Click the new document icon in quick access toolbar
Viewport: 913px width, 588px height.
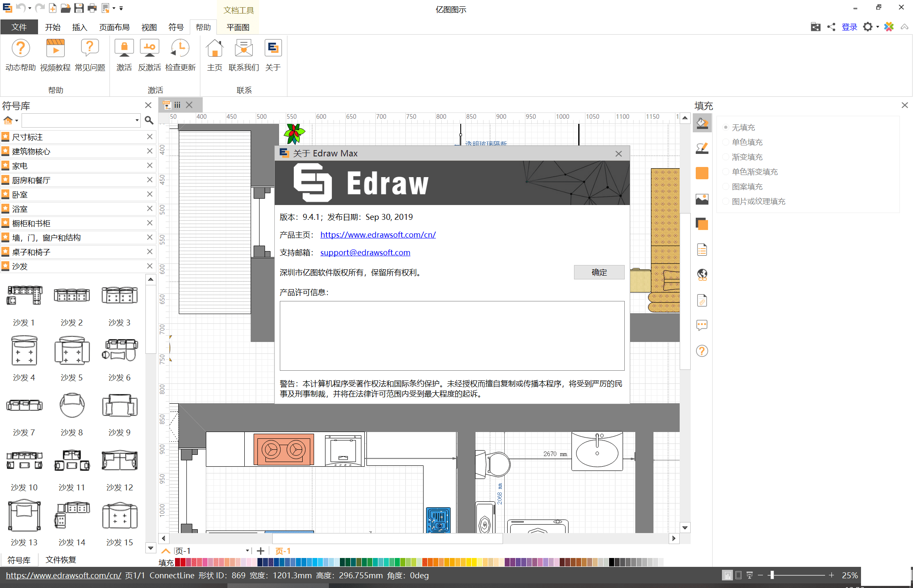53,8
